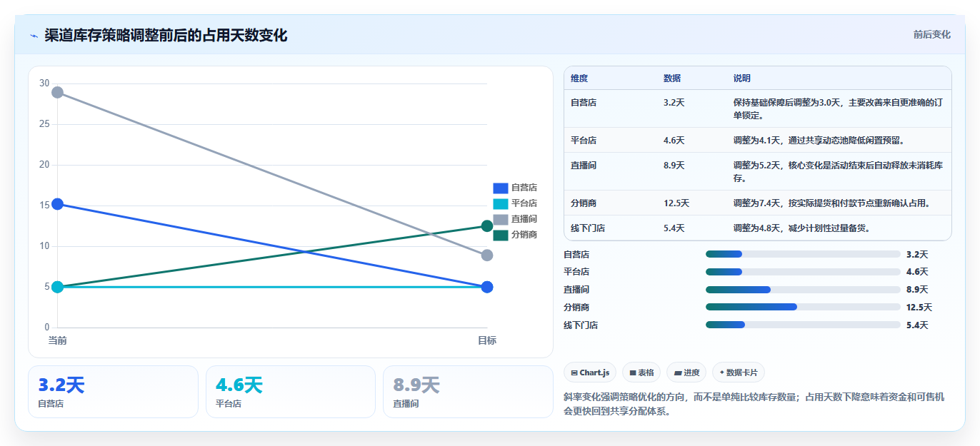Click the 12.5天 value beside the progress bar

click(919, 308)
